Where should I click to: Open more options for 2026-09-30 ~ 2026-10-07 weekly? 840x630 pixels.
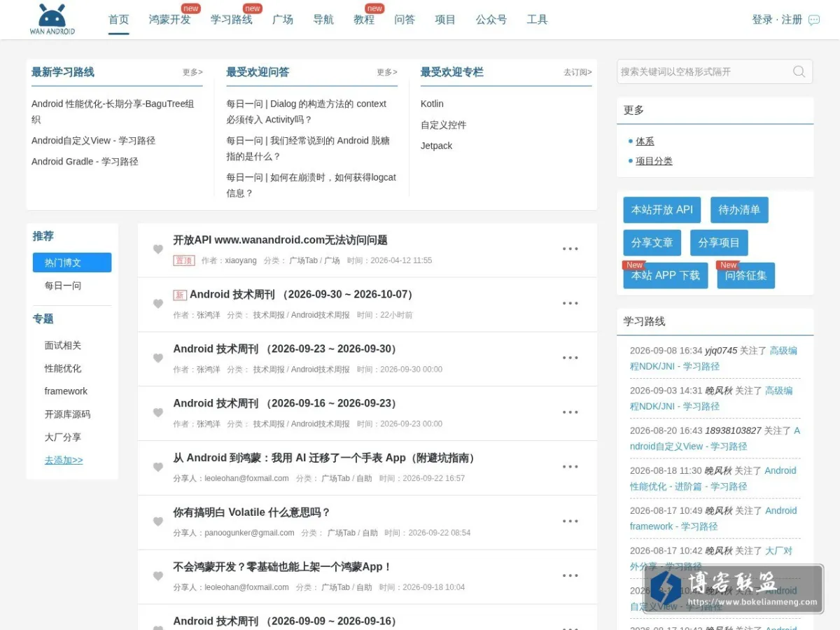click(x=570, y=303)
